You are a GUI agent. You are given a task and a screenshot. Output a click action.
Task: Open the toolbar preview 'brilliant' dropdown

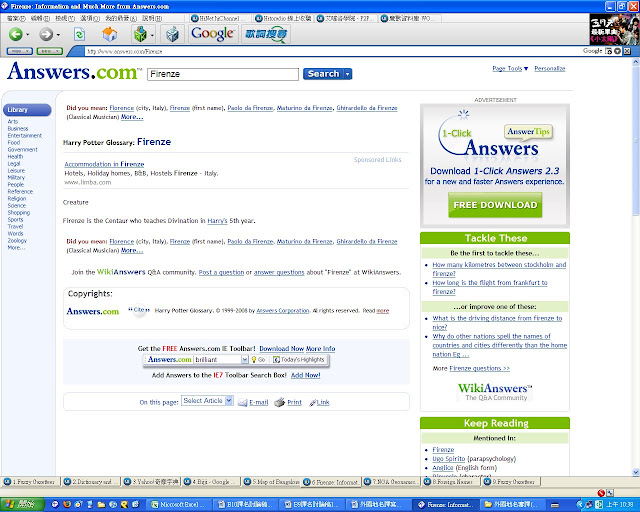245,359
